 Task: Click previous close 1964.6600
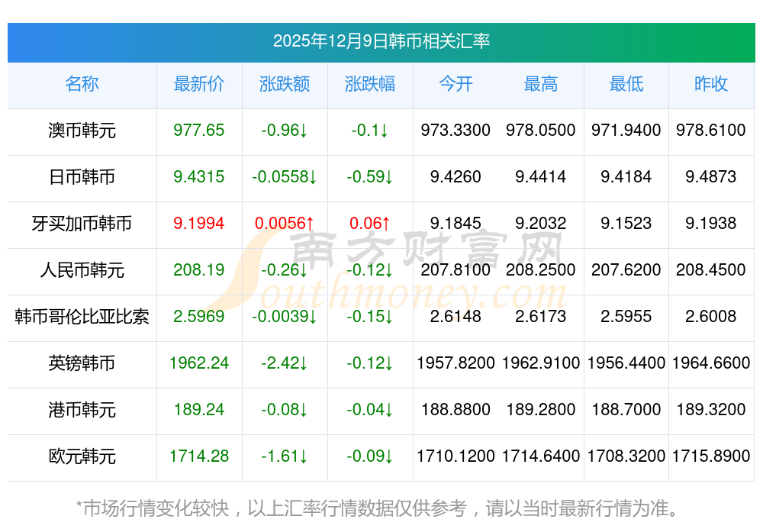click(x=711, y=363)
